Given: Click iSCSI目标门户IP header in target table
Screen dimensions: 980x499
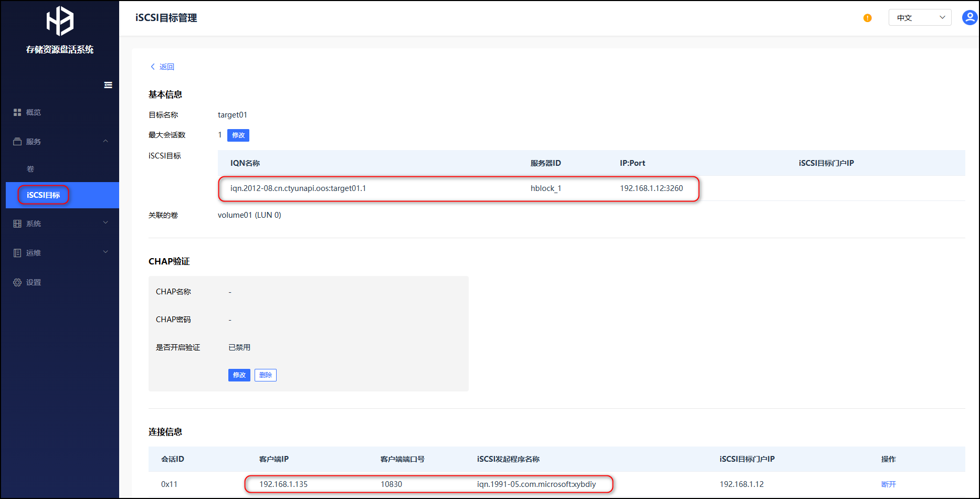Looking at the screenshot, I should (x=826, y=163).
